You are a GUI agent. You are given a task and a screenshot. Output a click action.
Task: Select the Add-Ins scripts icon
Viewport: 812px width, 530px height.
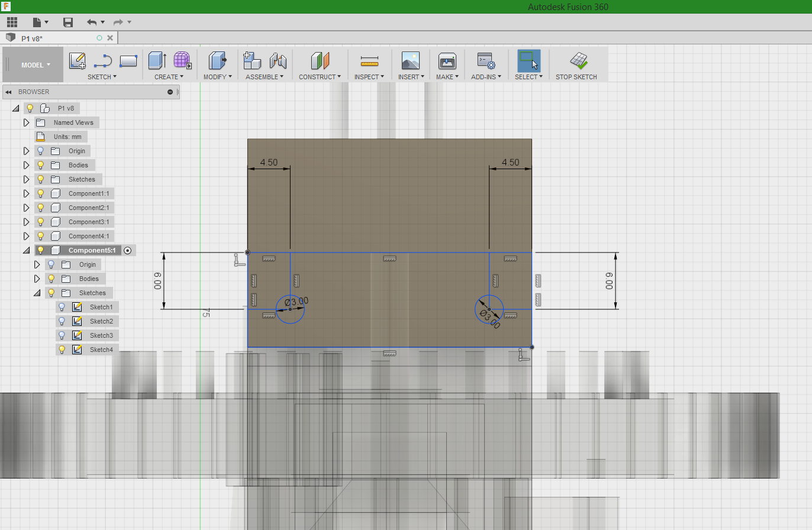[x=486, y=61]
